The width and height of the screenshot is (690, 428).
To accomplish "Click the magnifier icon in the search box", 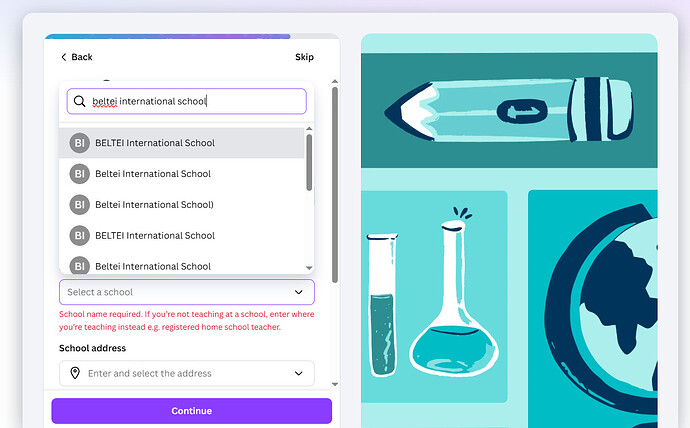I will (x=80, y=101).
